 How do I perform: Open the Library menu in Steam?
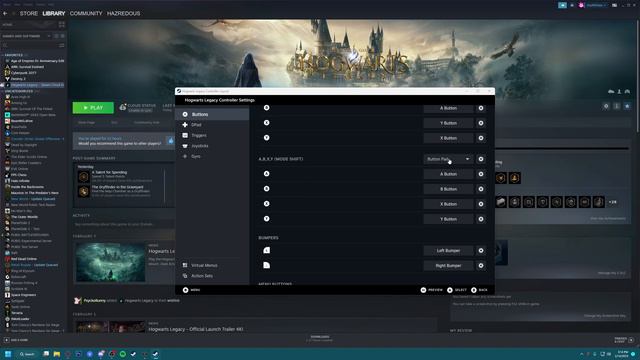coord(54,13)
